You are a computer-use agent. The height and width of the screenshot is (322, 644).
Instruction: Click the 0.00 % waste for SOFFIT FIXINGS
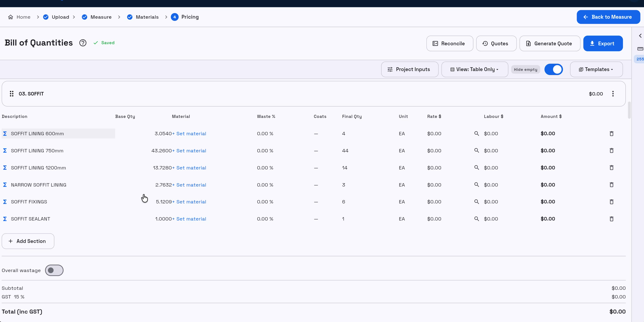click(x=265, y=202)
